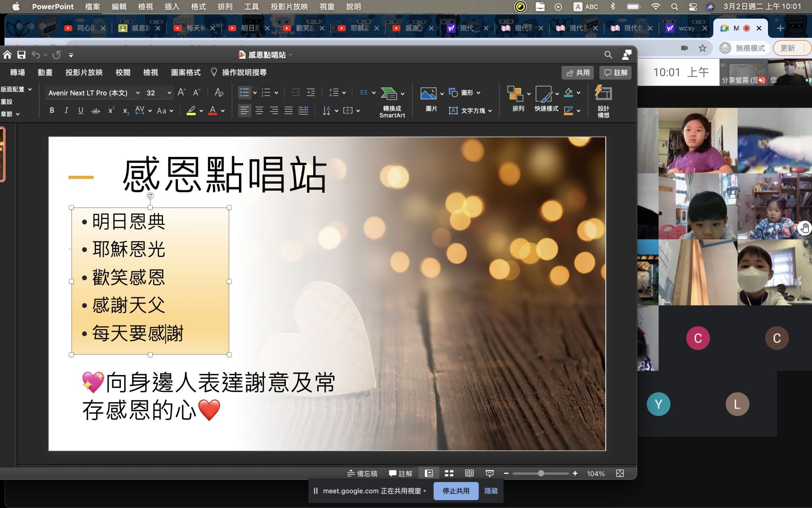Right align the paragraph text

[x=274, y=110]
